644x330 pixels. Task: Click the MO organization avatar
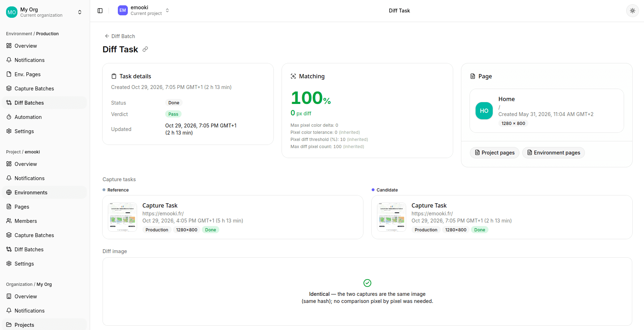pos(12,12)
